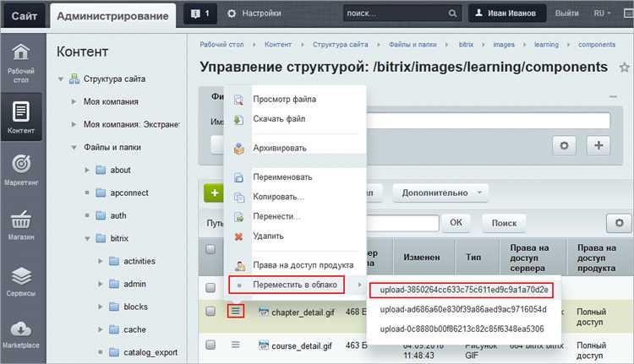Screen dimensions: 634x364
Task: Open the RU language dropdown
Action: click(602, 14)
